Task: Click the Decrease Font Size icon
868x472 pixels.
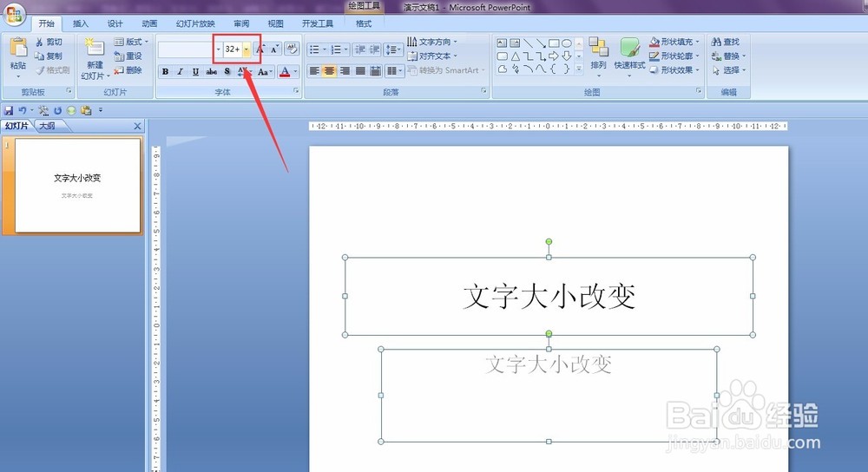Action: [x=275, y=49]
